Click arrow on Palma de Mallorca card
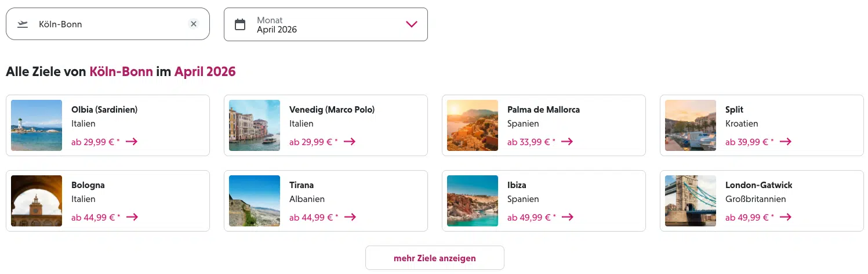The image size is (868, 274). [x=567, y=142]
